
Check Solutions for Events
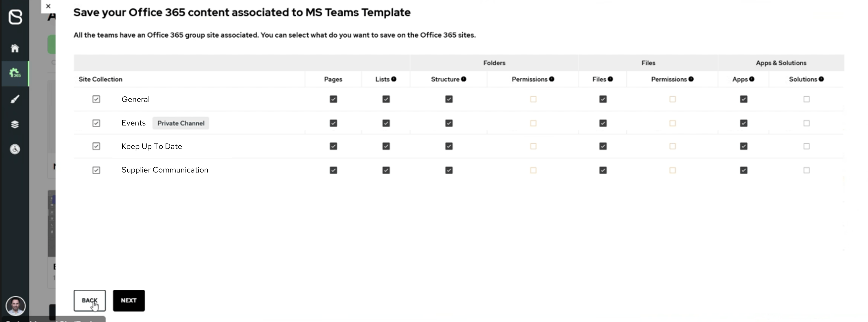tap(807, 123)
